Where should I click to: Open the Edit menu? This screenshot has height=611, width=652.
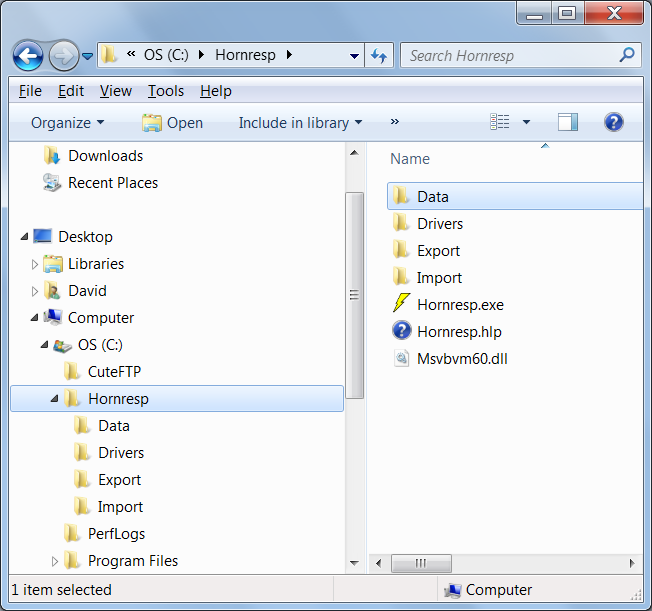point(71,91)
